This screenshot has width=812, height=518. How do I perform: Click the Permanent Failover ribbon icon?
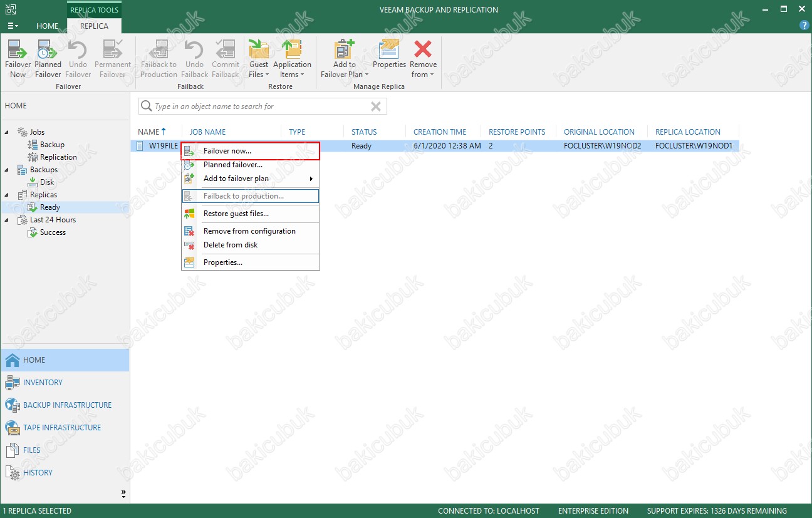pos(113,59)
